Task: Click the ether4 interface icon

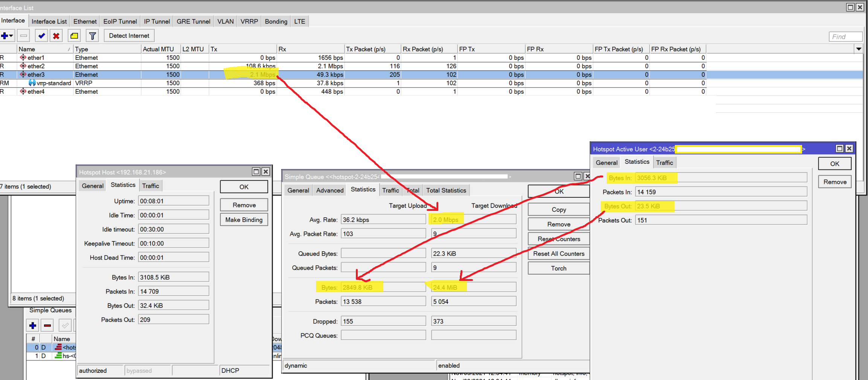Action: coord(23,92)
